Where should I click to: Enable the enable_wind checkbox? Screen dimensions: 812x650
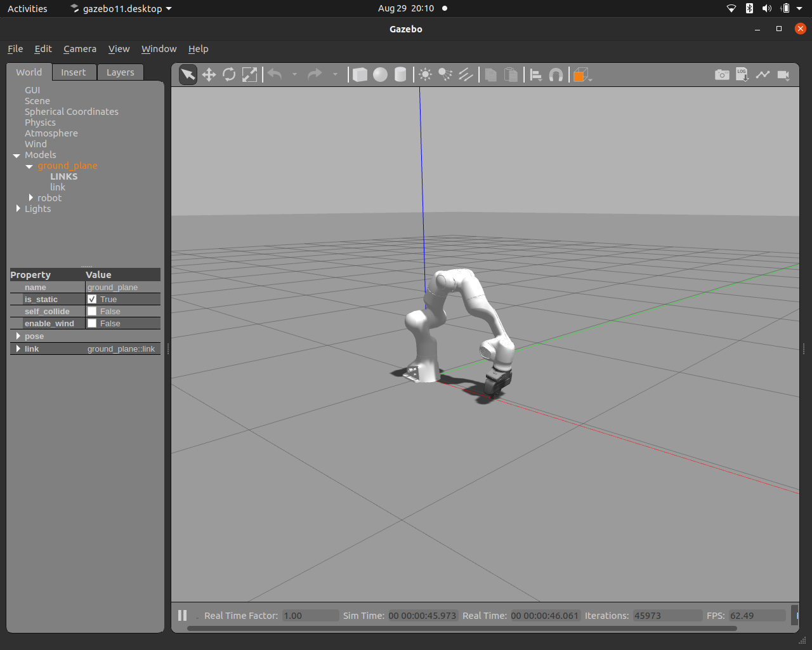click(x=92, y=323)
